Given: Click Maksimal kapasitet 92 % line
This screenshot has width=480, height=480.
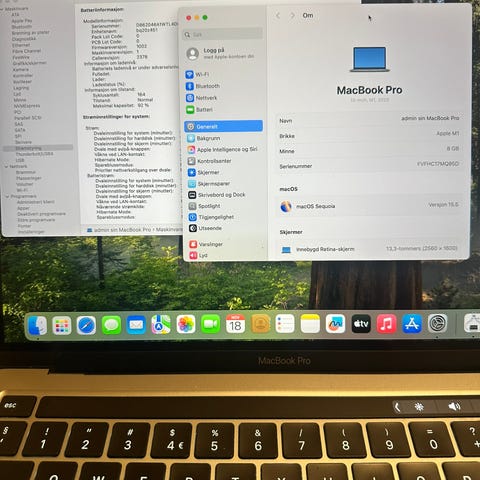Looking at the screenshot, I should coord(121,105).
